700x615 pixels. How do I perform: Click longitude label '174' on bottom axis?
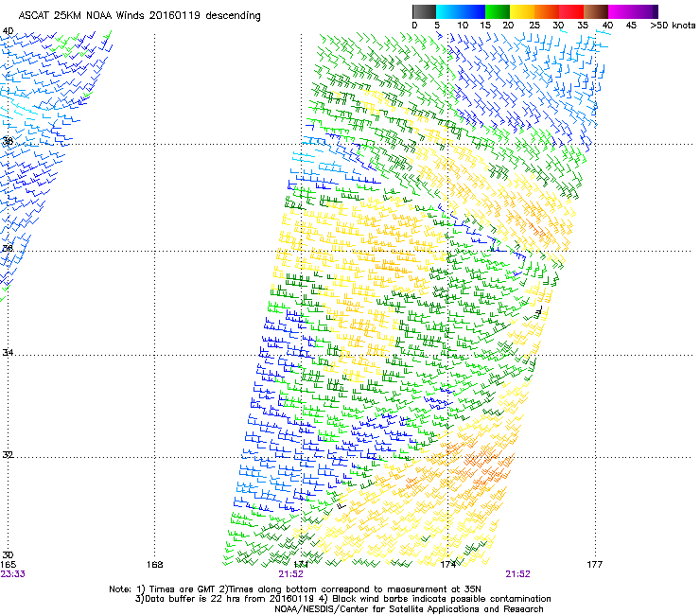pyautogui.click(x=447, y=565)
